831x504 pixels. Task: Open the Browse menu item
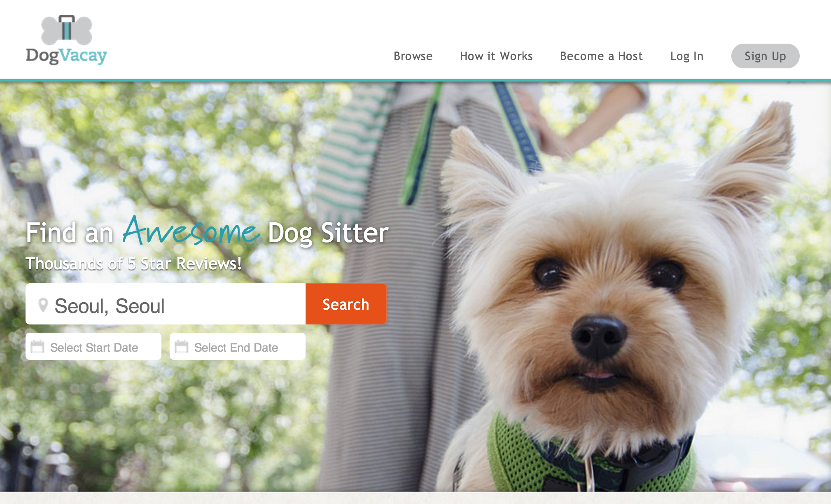click(413, 56)
